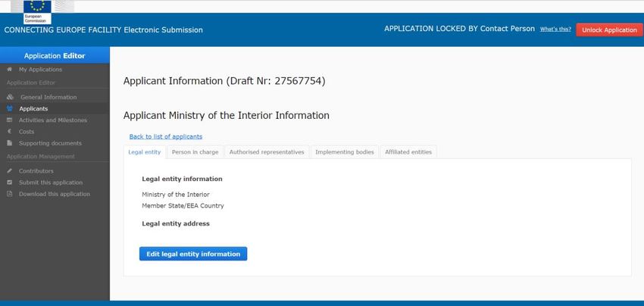Click the Activities and Milestones icon
Screen dimensions: 644x306
pyautogui.click(x=9, y=120)
